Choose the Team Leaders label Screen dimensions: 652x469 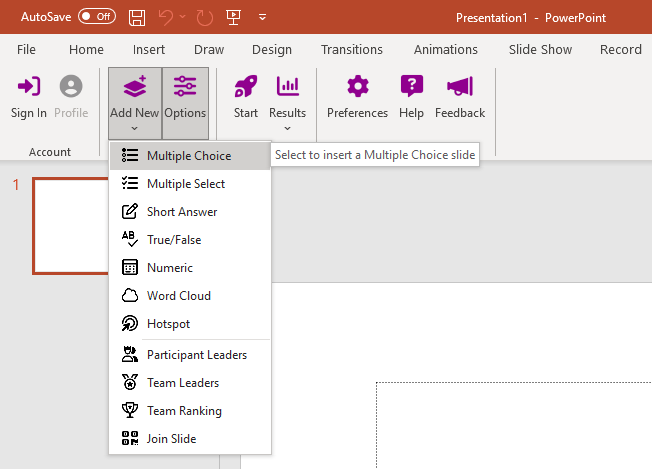pyautogui.click(x=183, y=383)
